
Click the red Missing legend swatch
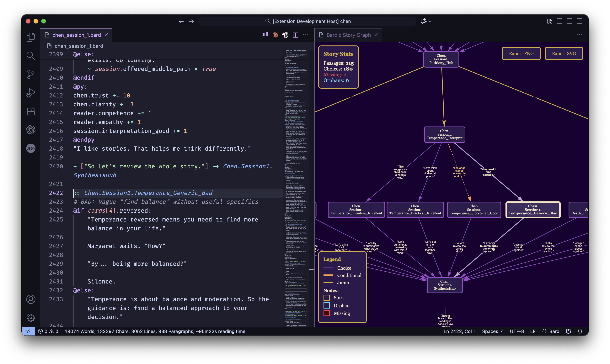pos(326,313)
